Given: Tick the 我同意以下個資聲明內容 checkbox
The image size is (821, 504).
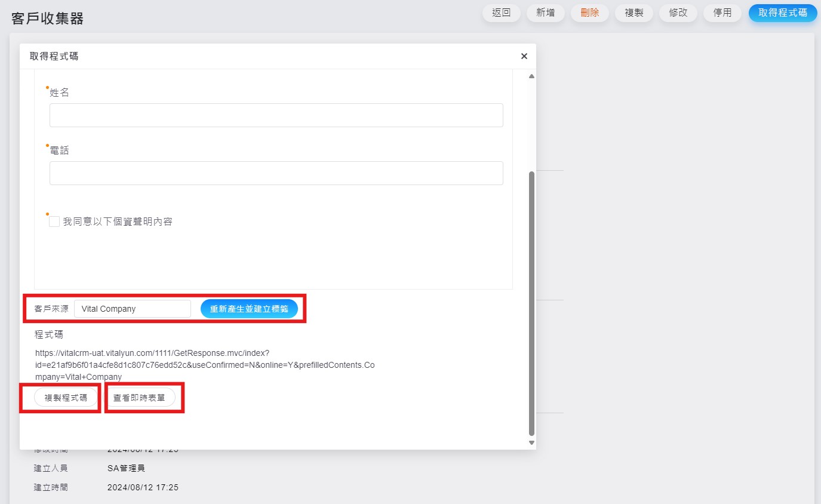Looking at the screenshot, I should click(x=54, y=222).
